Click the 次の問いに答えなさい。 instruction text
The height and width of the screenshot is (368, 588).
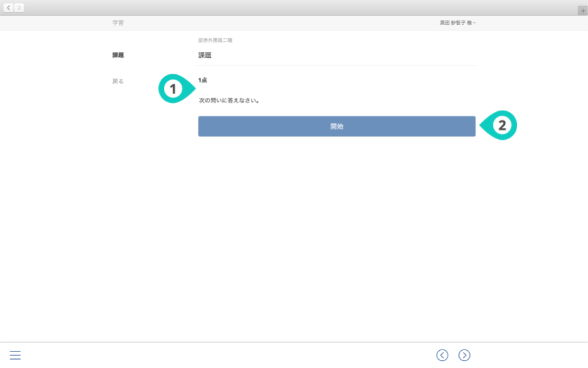[x=229, y=100]
